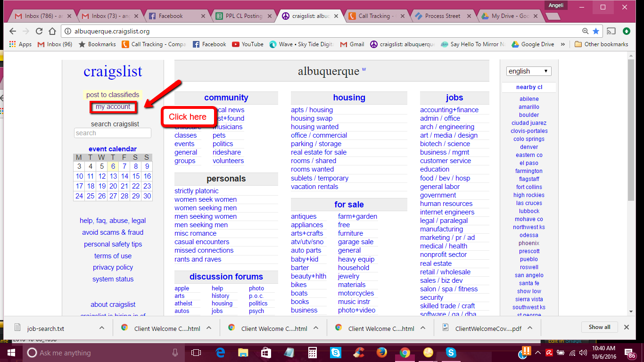The width and height of the screenshot is (644, 362).
Task: Launch Firefox from the taskbar
Action: point(382,353)
